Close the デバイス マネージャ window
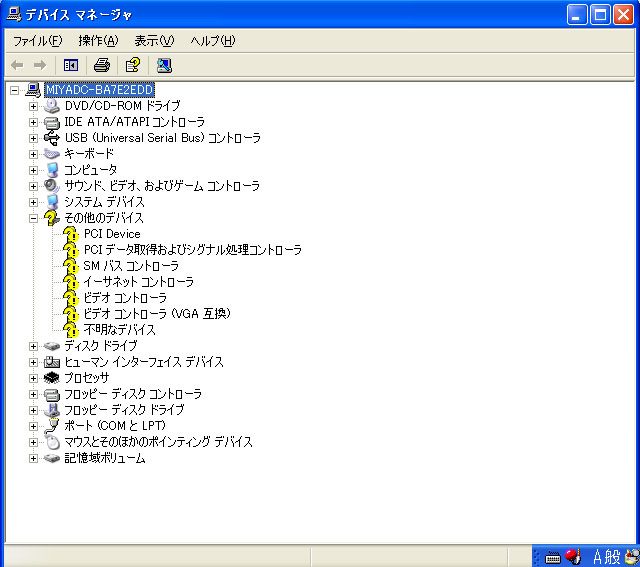Viewport: 640px width, 567px height. point(624,15)
